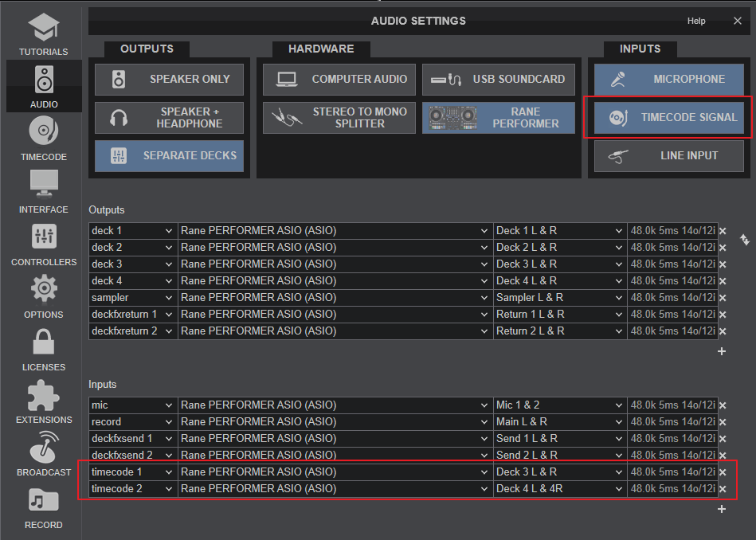Viewport: 756px width, 540px height.
Task: Add a new output line with the plus button
Action: pyautogui.click(x=722, y=350)
